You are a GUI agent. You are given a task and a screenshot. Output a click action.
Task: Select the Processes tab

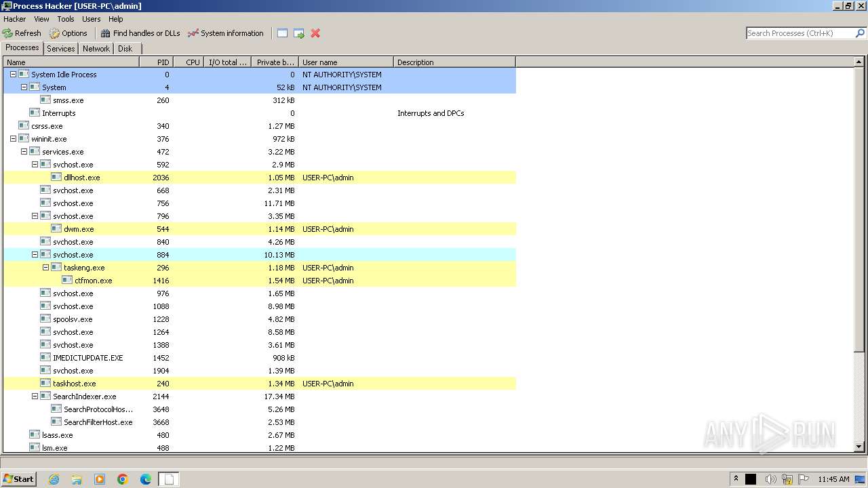pyautogui.click(x=22, y=47)
